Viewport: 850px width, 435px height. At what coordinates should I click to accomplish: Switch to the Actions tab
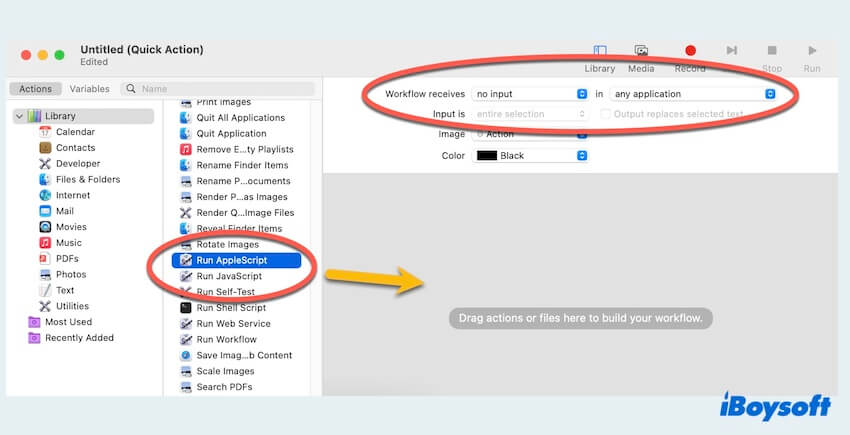tap(36, 89)
